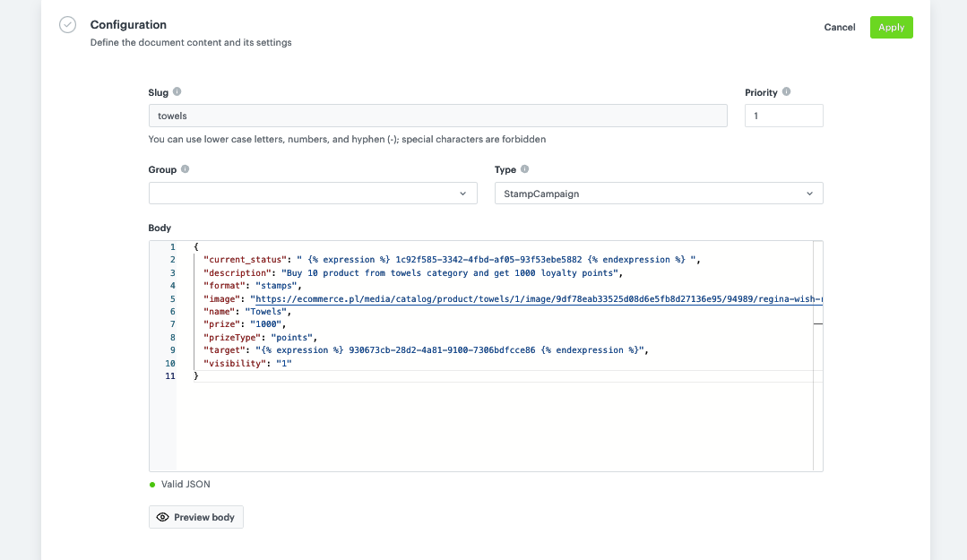Click Cancel to discard changes
This screenshot has width=967, height=560.
coord(840,27)
